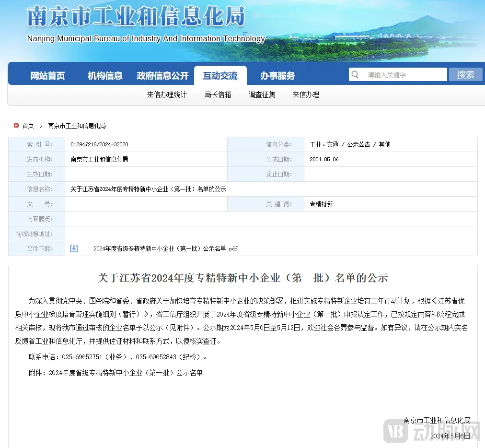This screenshot has height=448, width=485.
Task: Click the site title logo banner
Action: click(x=136, y=18)
